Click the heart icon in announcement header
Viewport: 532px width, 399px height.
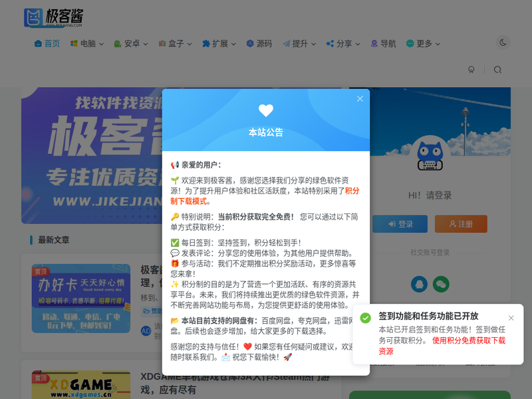click(x=266, y=110)
